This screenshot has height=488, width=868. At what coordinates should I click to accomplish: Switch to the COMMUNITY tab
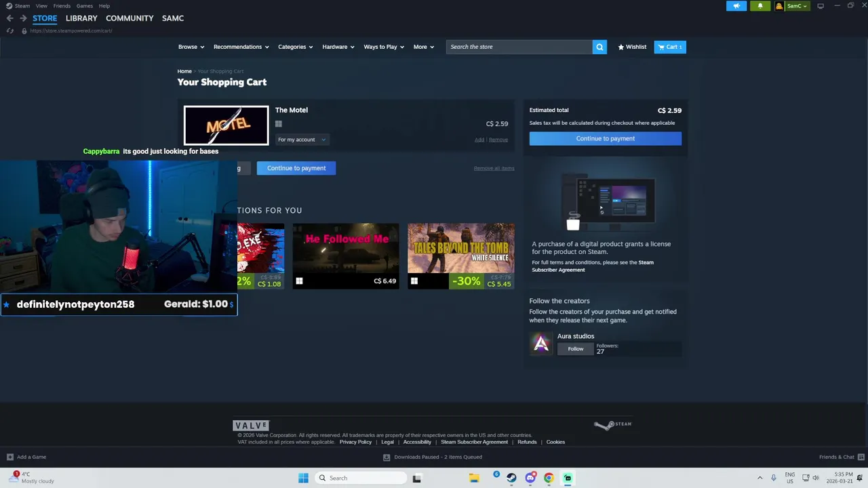tap(130, 18)
